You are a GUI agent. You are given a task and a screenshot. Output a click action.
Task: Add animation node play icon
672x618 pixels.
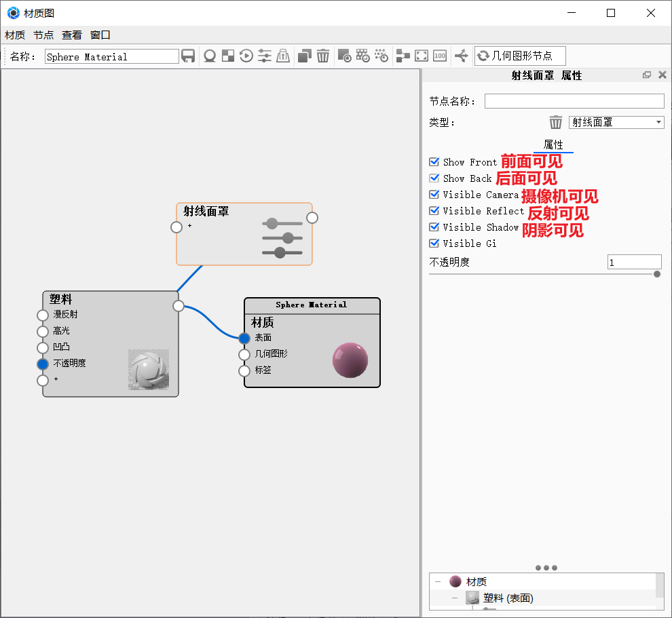pos(246,56)
